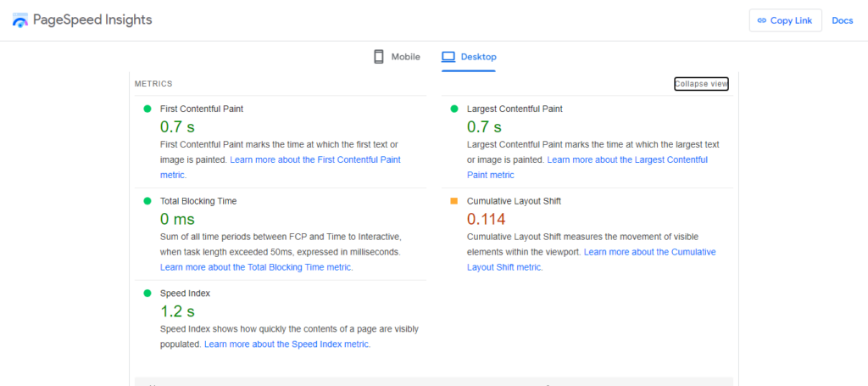The image size is (868, 386).
Task: Open the Docs link
Action: (842, 20)
